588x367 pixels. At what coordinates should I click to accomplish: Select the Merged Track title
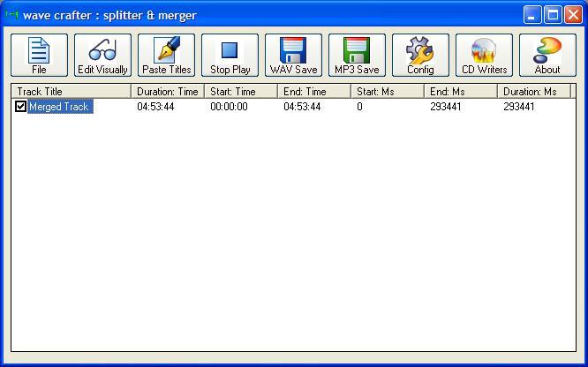pyautogui.click(x=59, y=107)
